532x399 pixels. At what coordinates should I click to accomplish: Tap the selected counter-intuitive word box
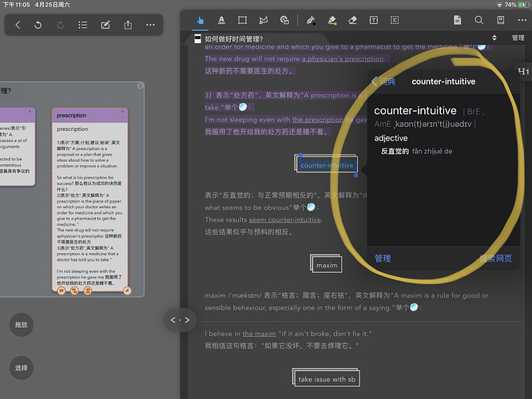tap(327, 165)
